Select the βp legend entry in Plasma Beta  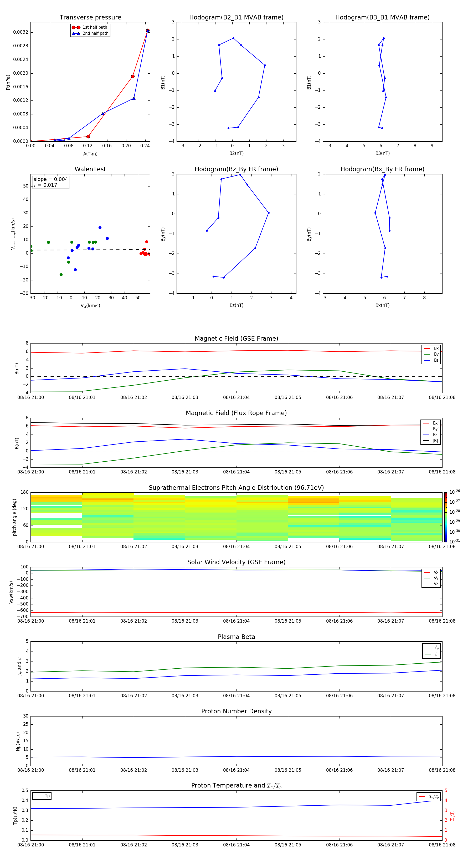(x=431, y=647)
